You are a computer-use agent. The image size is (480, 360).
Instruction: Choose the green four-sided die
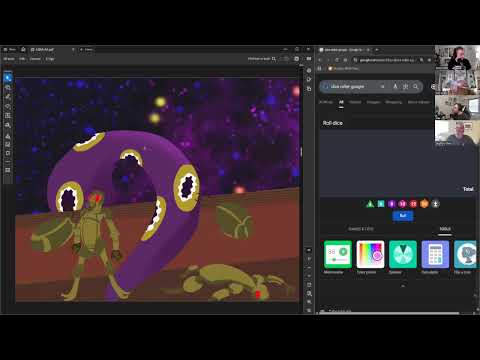click(370, 204)
